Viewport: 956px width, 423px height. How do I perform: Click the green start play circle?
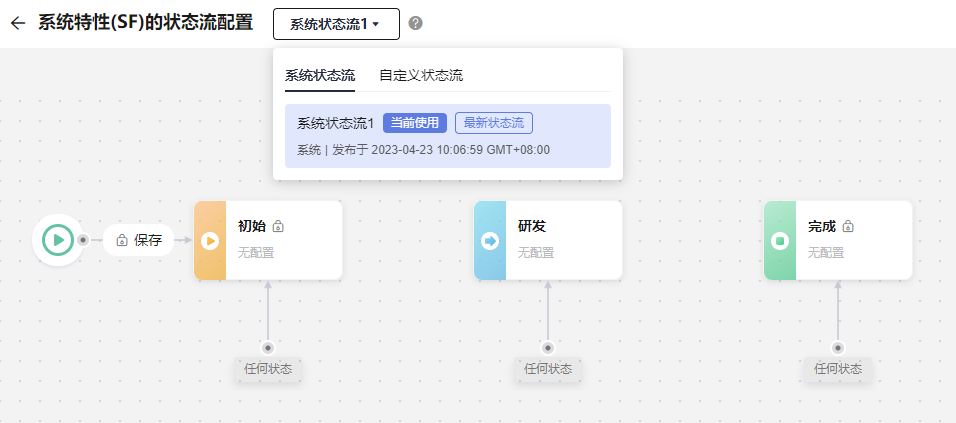tap(58, 240)
